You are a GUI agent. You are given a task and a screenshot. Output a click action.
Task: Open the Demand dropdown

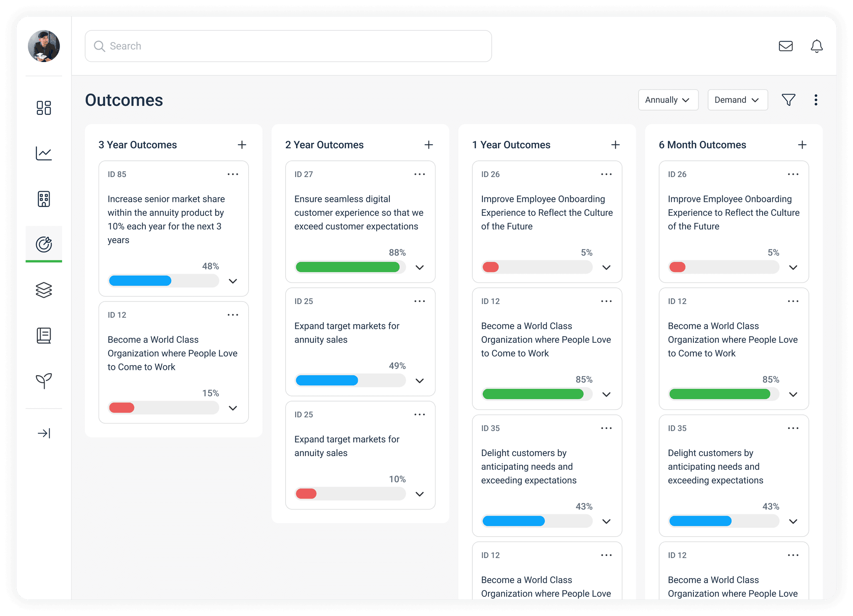tap(737, 100)
